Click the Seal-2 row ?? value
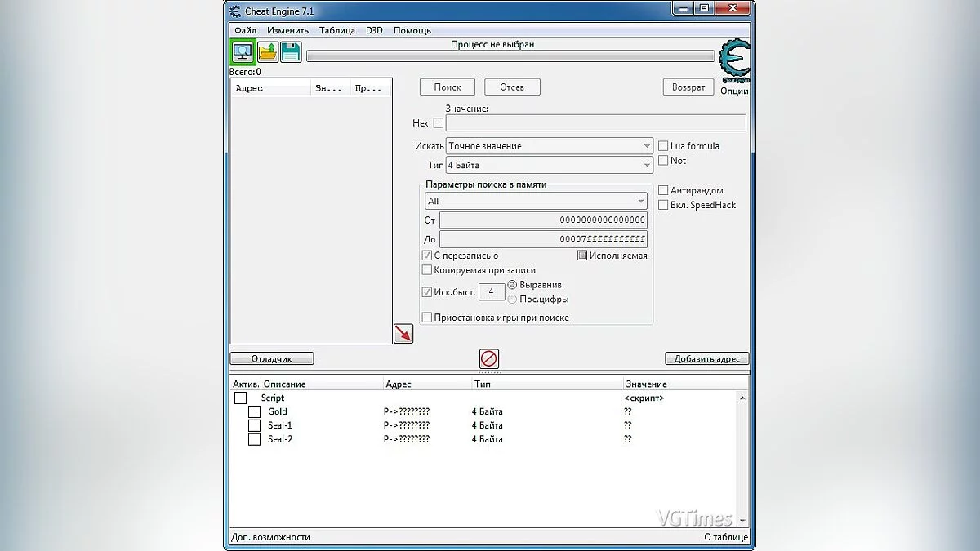 tap(627, 439)
